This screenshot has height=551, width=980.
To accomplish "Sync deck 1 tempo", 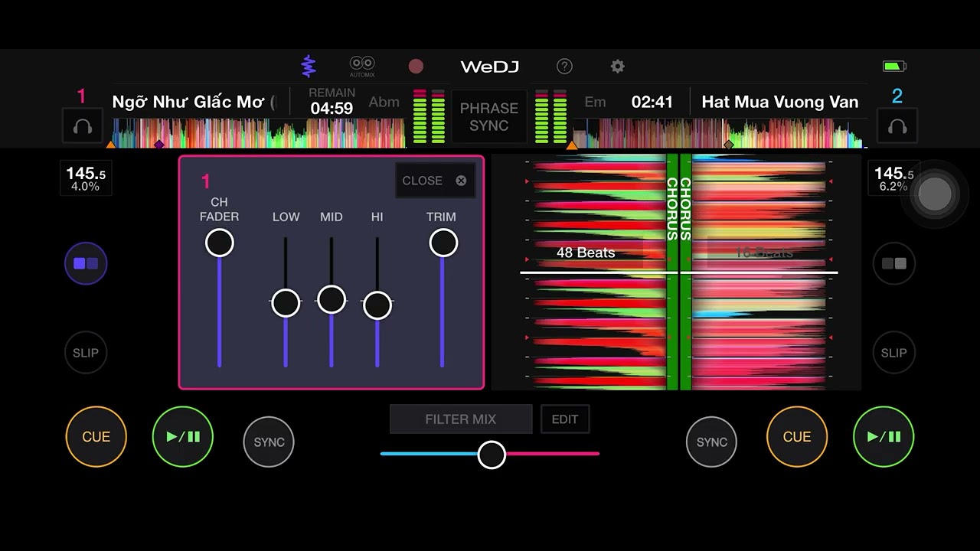I will [269, 442].
